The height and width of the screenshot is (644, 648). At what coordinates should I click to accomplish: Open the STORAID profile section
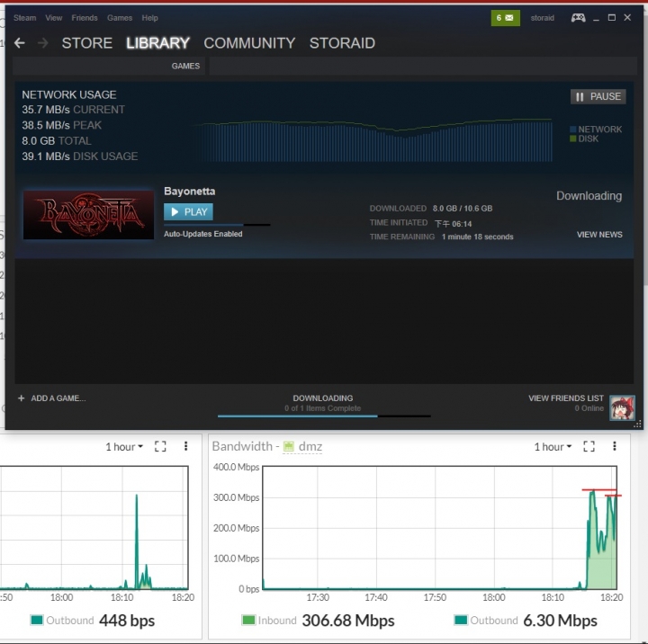[342, 43]
